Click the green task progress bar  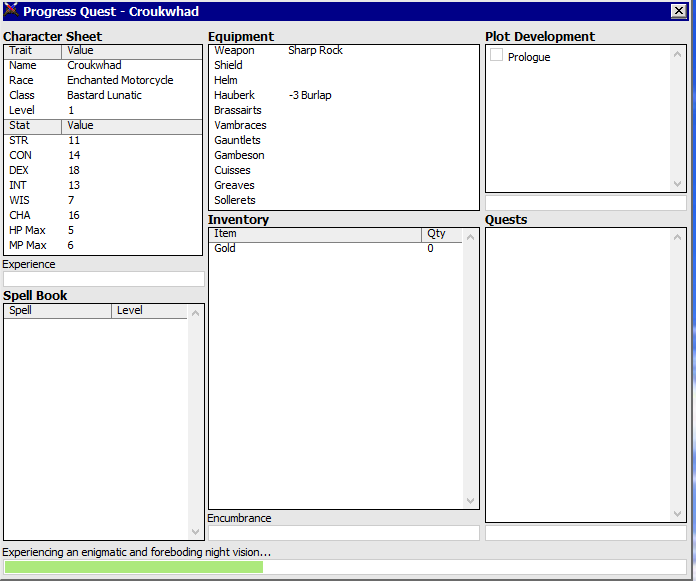345,567
